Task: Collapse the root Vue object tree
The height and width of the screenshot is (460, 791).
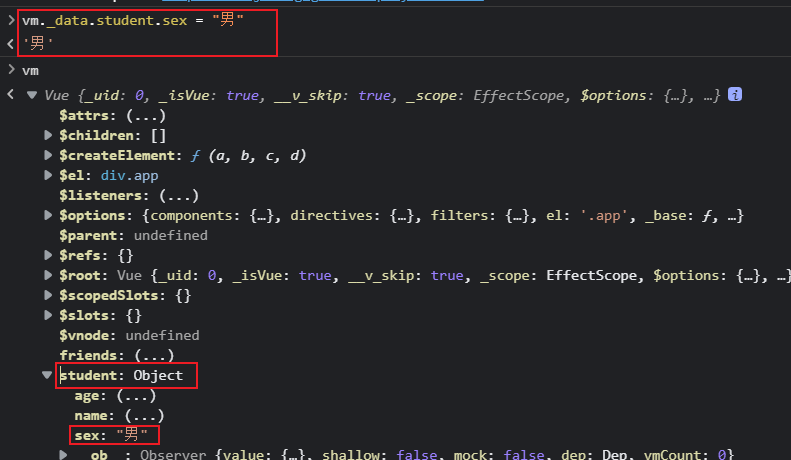Action: 11,95
